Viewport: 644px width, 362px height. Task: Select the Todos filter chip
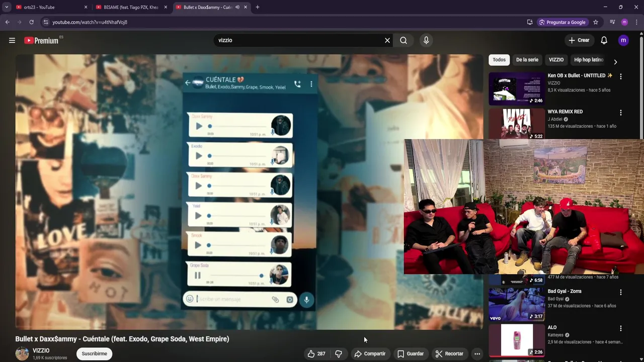(x=499, y=60)
